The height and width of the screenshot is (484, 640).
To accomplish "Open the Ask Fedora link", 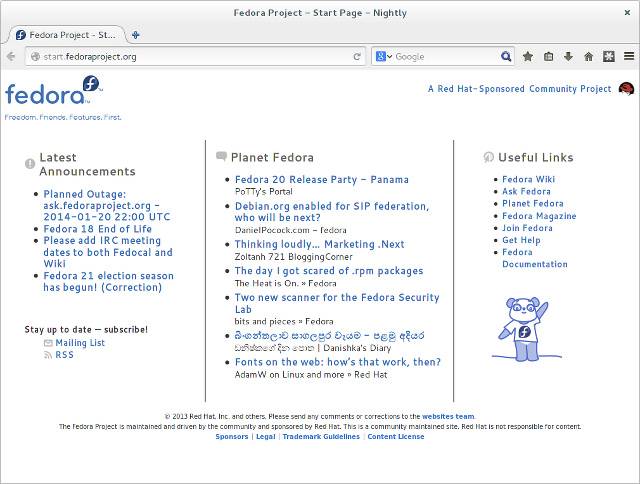I will tap(526, 191).
